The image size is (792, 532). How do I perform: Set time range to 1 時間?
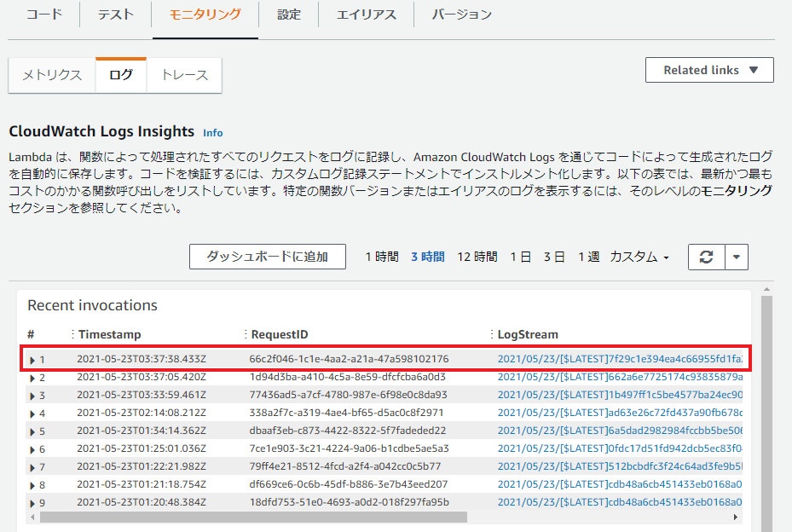(382, 257)
